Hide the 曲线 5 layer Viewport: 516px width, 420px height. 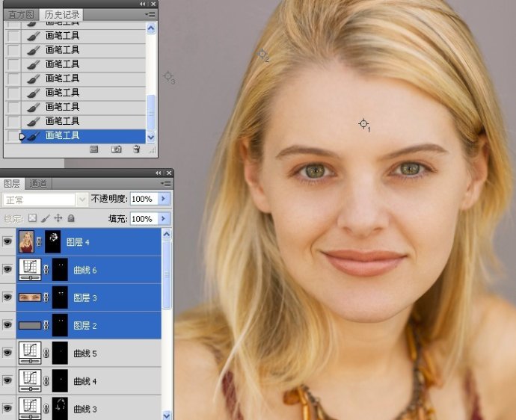point(7,353)
